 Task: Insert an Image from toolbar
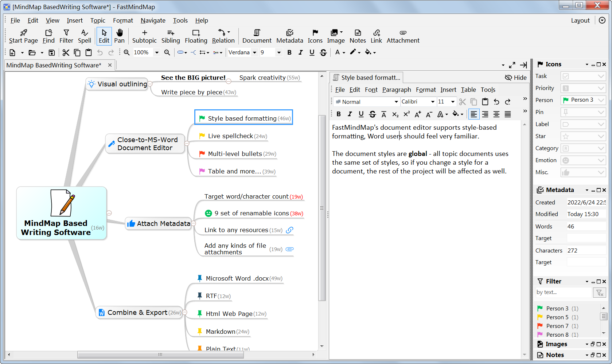[336, 36]
